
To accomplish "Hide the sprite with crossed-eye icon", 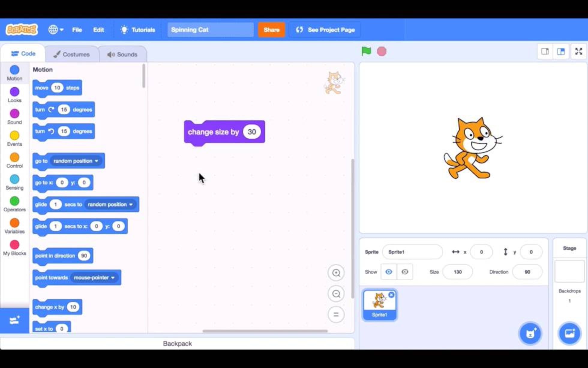I will click(x=405, y=272).
